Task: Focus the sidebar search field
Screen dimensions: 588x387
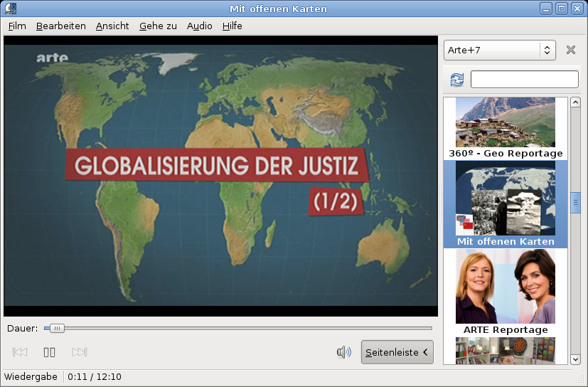Action: pos(524,80)
